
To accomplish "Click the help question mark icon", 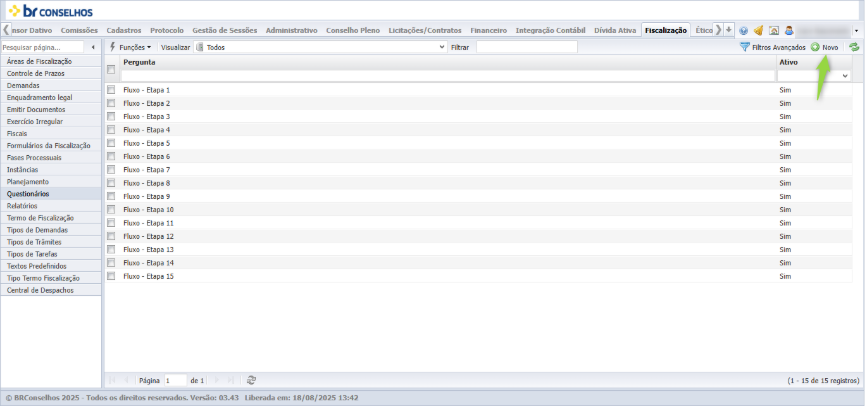I will click(x=743, y=31).
